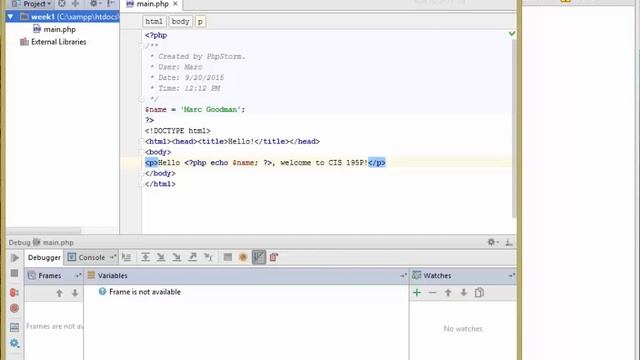640x360 pixels.
Task: Hide the Watches panel with its arrow
Action: pos(511,276)
